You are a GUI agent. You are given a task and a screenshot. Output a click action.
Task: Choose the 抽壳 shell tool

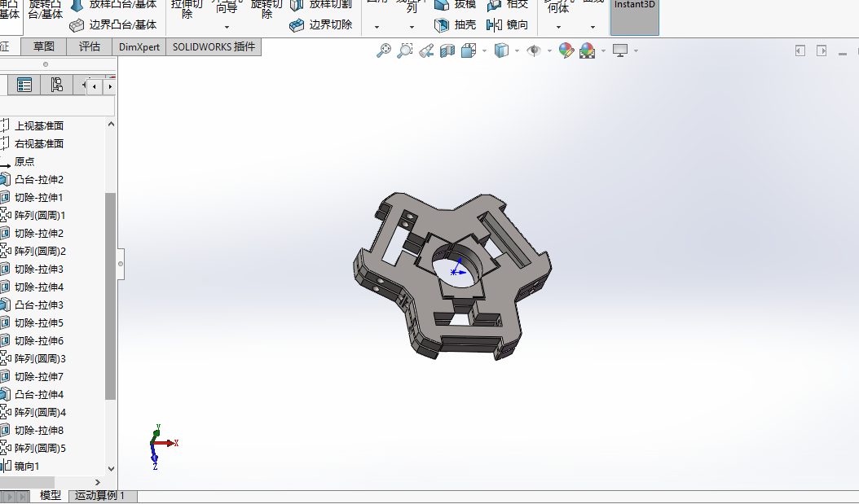[455, 24]
